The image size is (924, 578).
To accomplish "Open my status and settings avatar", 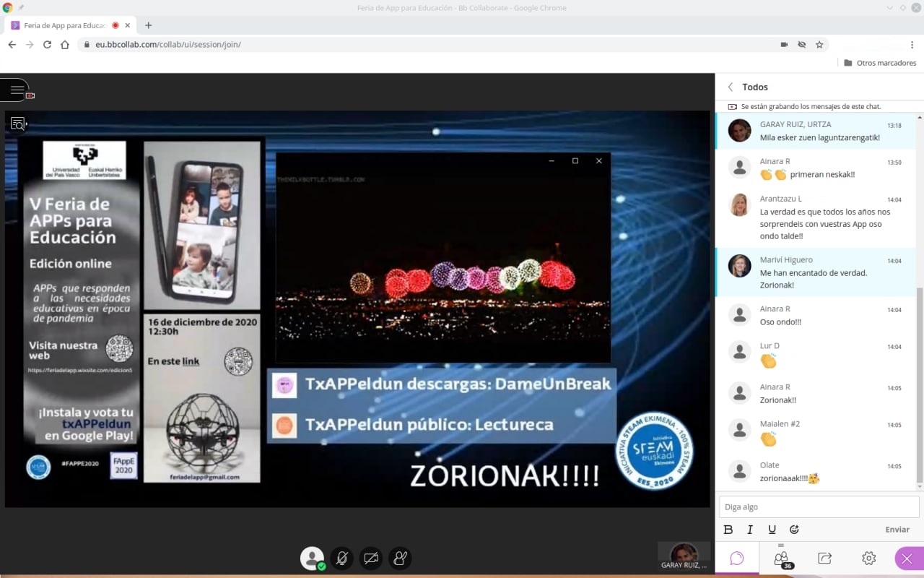I will point(312,558).
